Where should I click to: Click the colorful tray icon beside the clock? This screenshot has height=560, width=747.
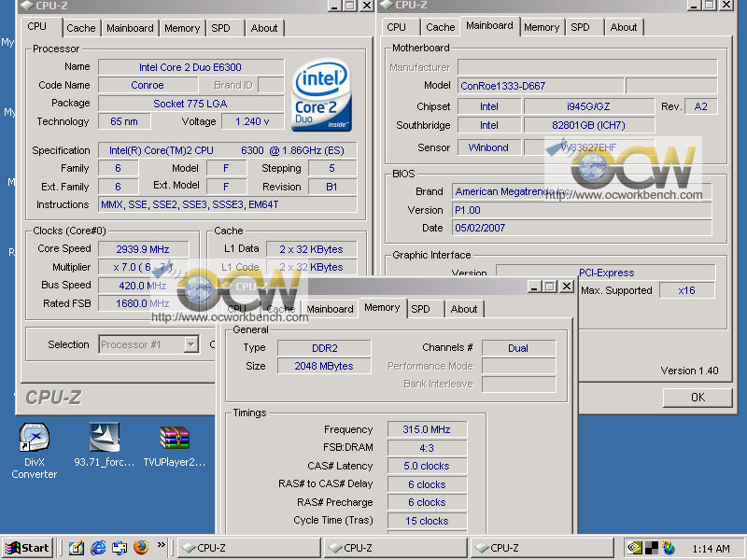click(x=669, y=548)
